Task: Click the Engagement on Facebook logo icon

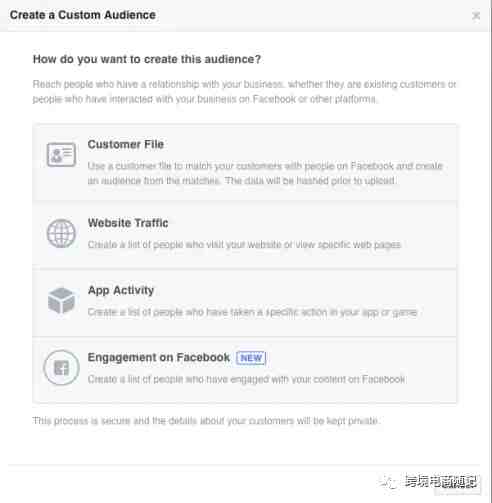Action: (61, 368)
